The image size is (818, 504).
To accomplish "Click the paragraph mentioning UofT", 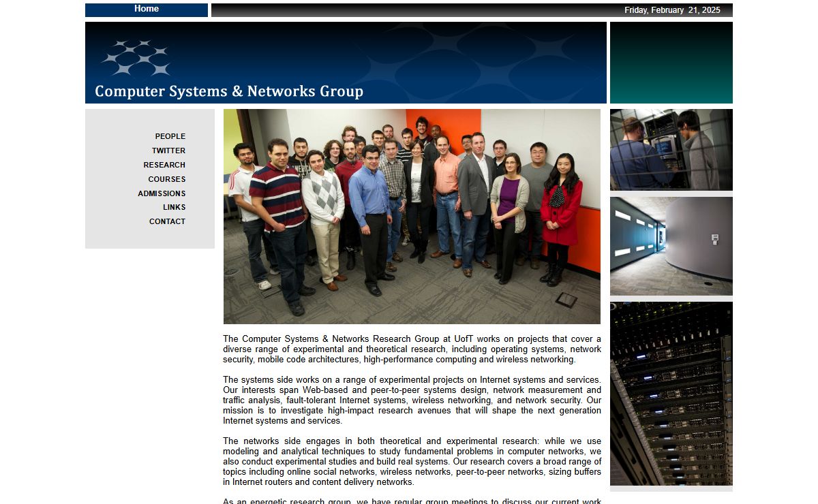I will tap(412, 349).
